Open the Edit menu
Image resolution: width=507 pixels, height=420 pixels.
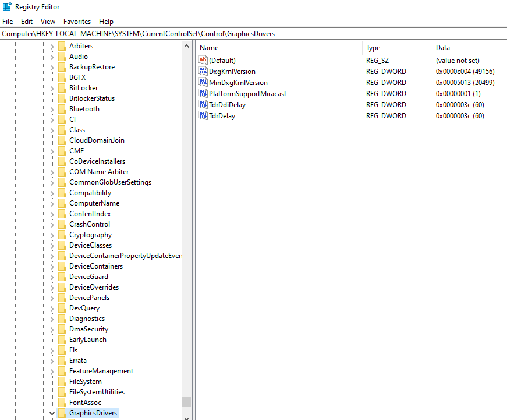click(x=27, y=22)
